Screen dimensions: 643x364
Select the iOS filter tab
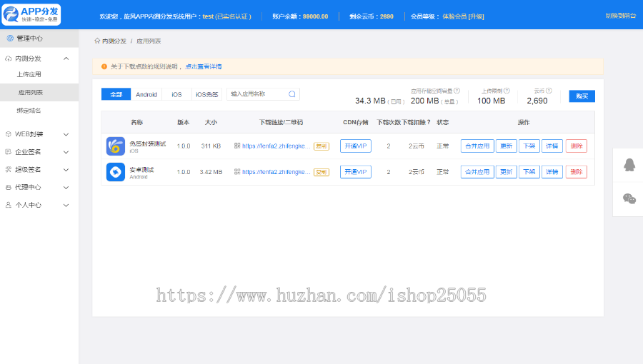[x=176, y=94]
